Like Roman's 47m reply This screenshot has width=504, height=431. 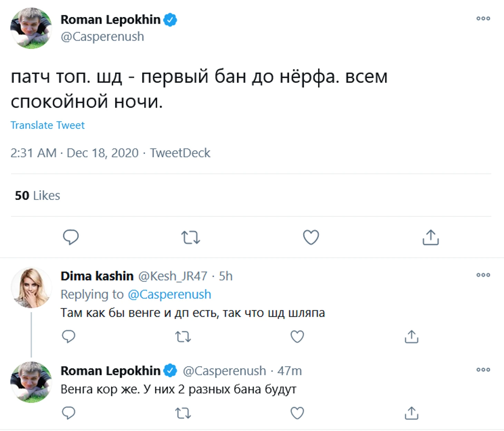[297, 413]
